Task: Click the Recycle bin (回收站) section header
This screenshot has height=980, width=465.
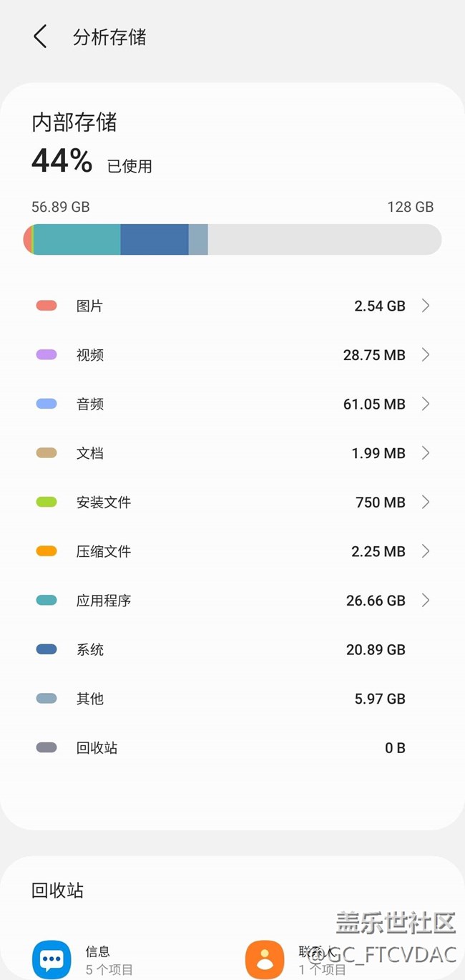Action: pyautogui.click(x=58, y=891)
